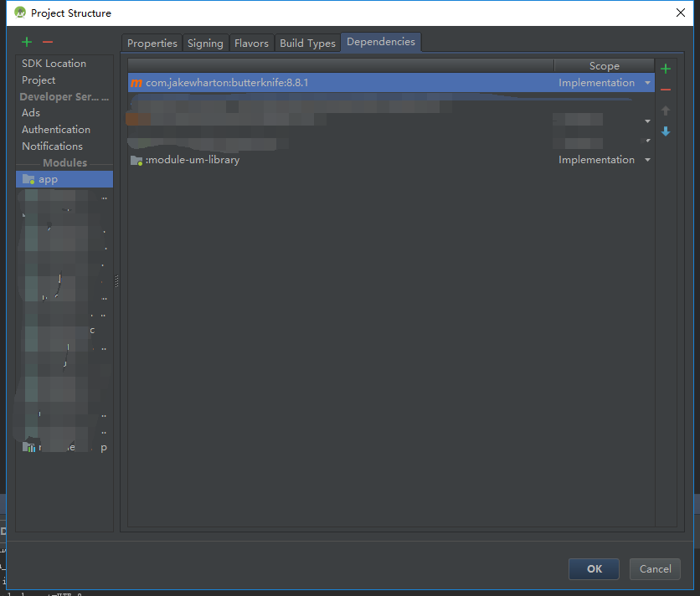The width and height of the screenshot is (700, 596).
Task: Dismiss dialog with Cancel button
Action: pyautogui.click(x=655, y=568)
